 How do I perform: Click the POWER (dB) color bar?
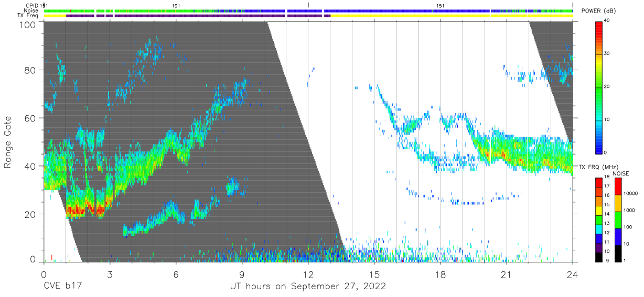[x=599, y=87]
